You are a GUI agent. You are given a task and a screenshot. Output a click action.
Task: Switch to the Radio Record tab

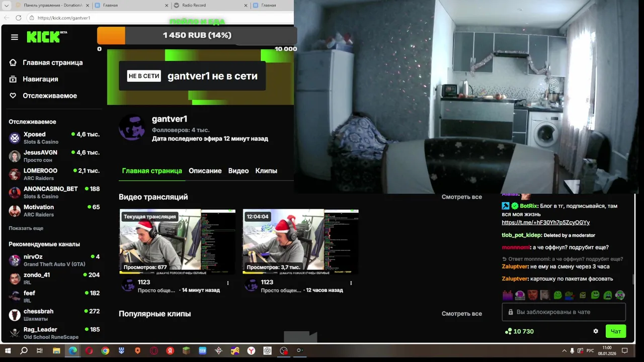point(210,5)
